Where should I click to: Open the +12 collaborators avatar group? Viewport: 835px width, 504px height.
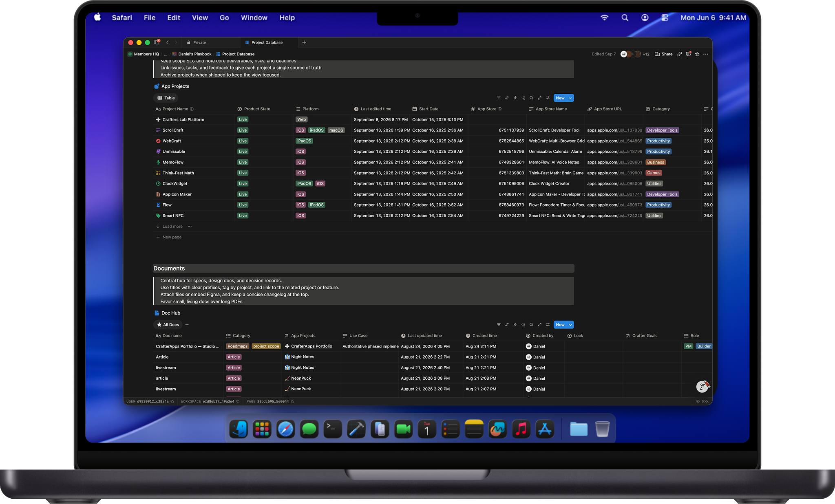click(x=635, y=54)
